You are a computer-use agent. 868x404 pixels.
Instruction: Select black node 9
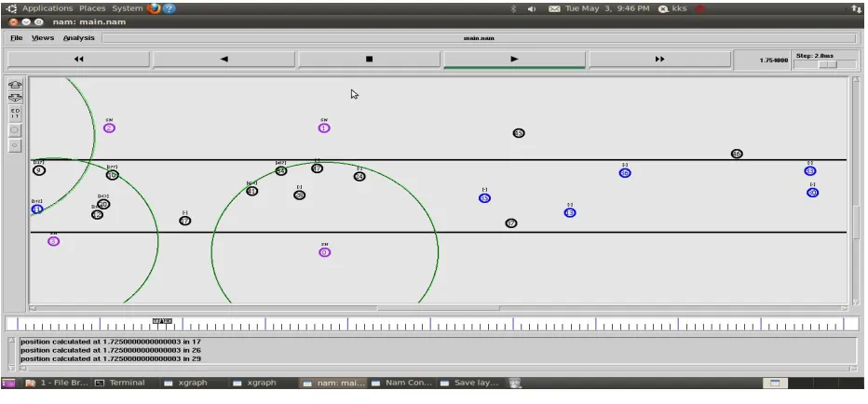(39, 170)
